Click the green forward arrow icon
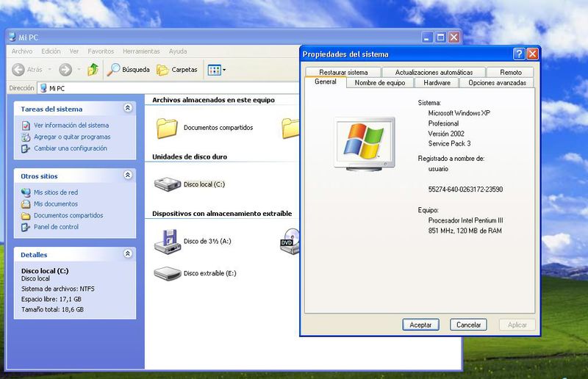This screenshot has height=379, width=588. (x=65, y=69)
